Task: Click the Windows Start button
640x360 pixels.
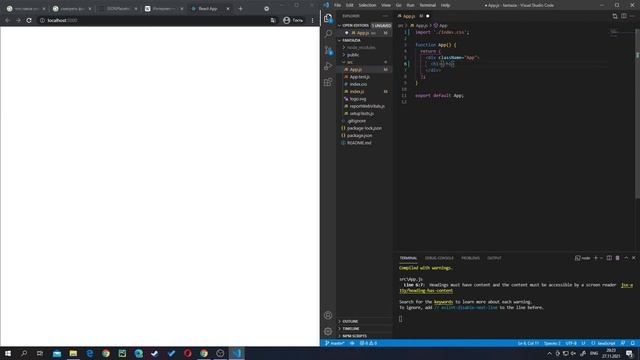Action: (8, 353)
